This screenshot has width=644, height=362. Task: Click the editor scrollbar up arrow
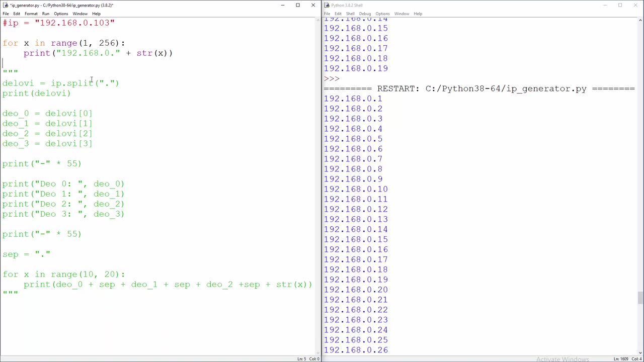coord(317,21)
